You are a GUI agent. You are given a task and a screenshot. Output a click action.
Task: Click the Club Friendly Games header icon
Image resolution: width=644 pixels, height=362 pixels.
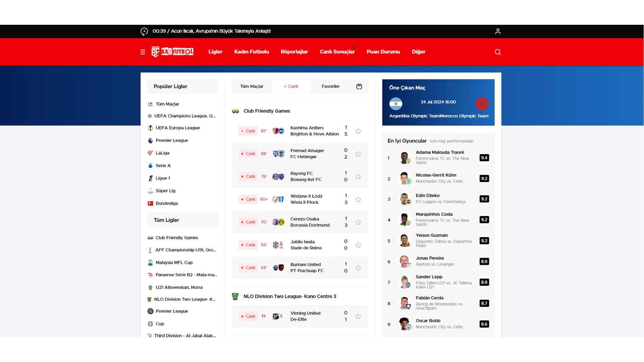point(235,111)
